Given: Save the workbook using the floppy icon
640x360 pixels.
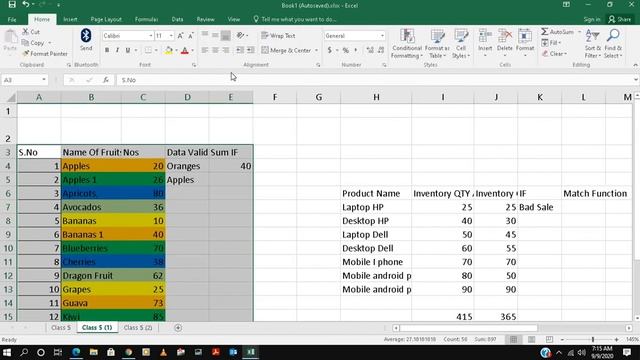Looking at the screenshot, I should pos(12,5).
